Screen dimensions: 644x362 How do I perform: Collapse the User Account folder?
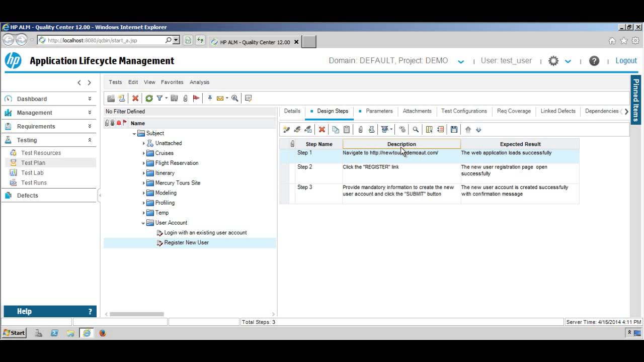click(143, 223)
